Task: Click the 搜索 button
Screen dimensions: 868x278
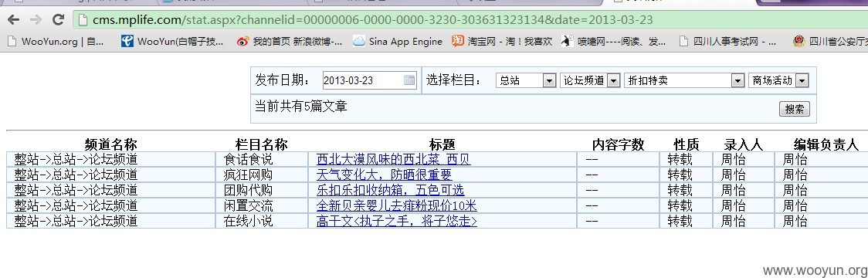Action: (x=795, y=109)
